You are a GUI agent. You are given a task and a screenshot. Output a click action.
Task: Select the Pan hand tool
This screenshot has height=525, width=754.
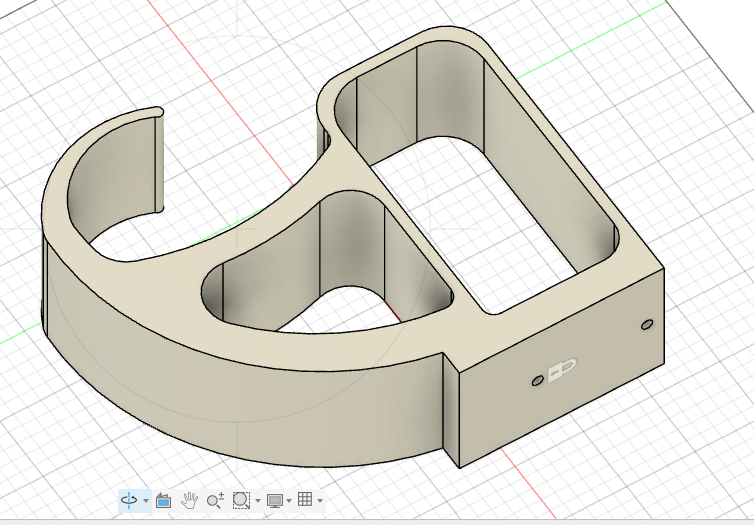(190, 499)
